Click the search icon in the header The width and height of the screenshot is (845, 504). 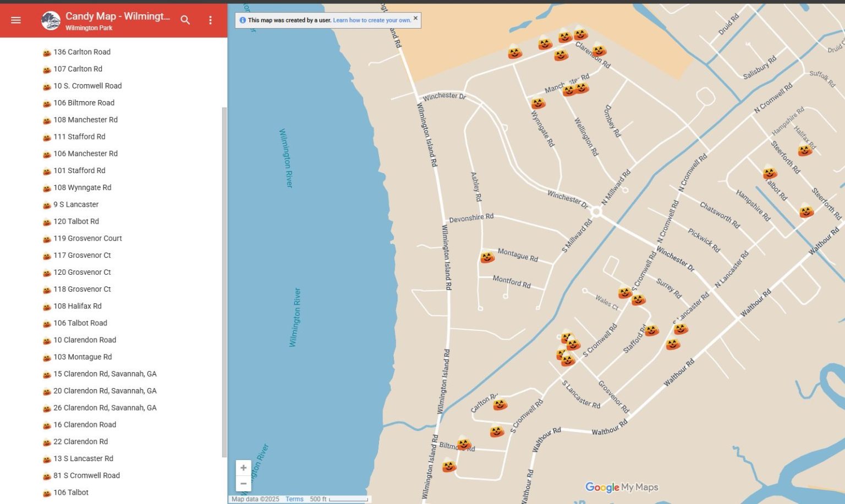point(185,20)
